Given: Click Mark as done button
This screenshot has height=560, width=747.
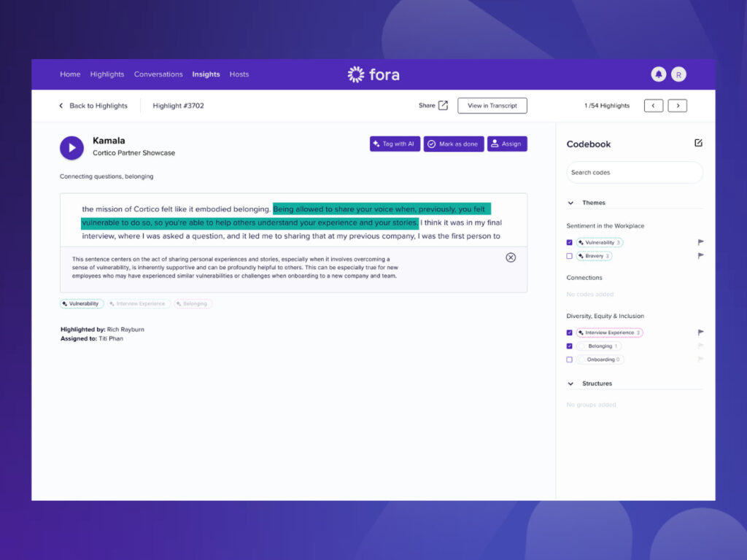Looking at the screenshot, I should (454, 144).
